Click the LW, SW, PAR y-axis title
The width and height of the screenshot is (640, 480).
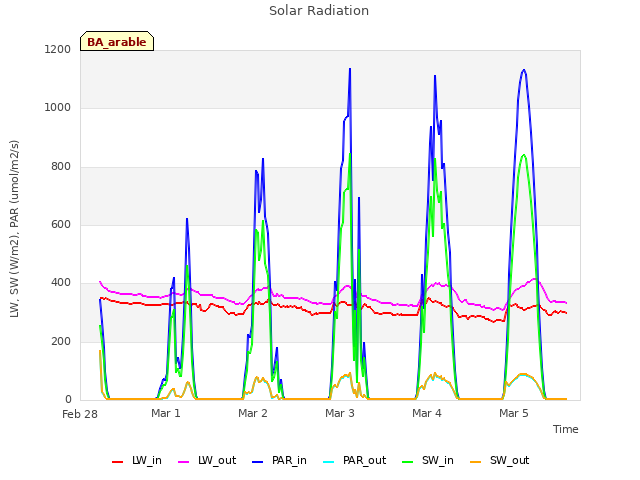coord(14,229)
